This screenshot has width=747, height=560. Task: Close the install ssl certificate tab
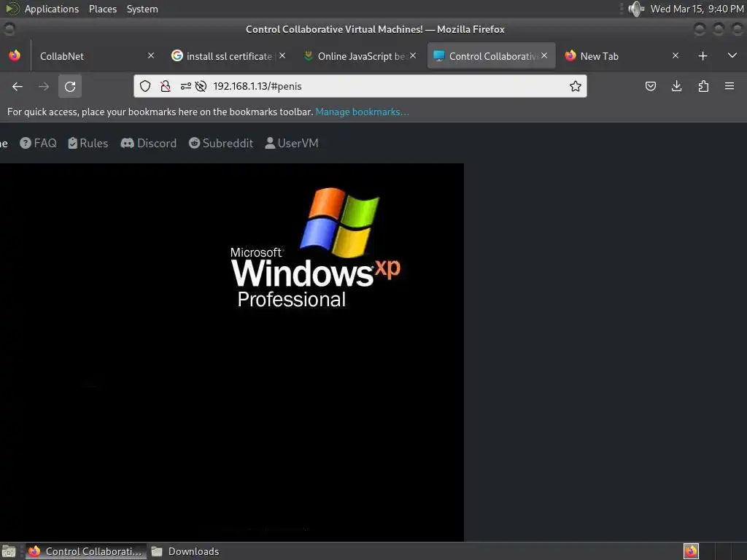(282, 55)
